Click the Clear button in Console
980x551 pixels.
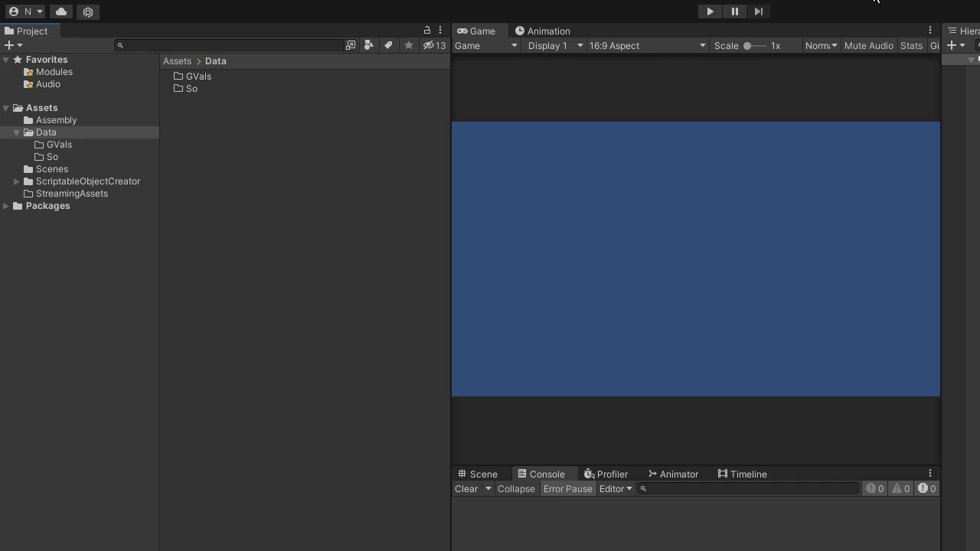[465, 488]
